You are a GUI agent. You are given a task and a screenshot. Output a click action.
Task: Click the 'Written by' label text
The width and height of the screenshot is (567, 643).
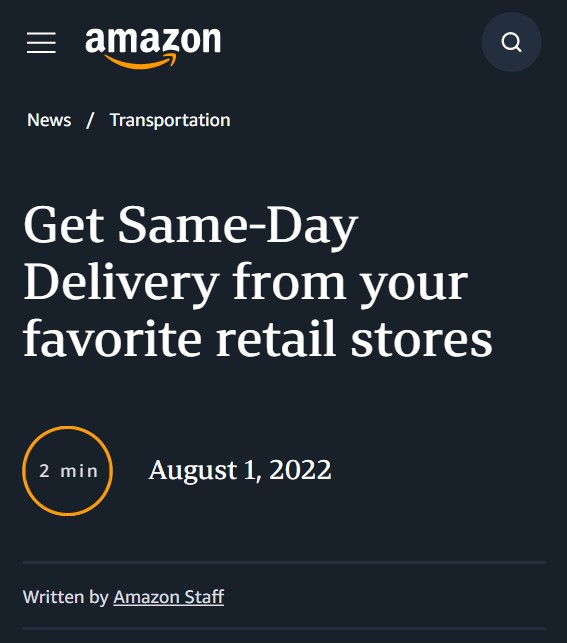tap(66, 597)
